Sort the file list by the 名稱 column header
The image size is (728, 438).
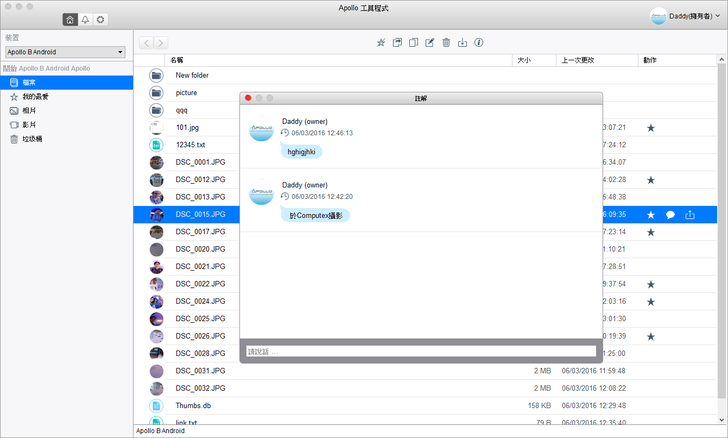177,60
